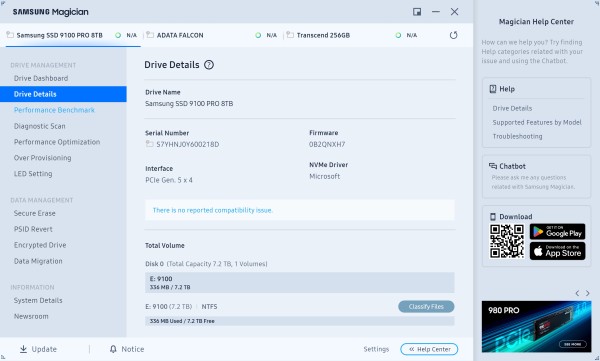Viewport: 600px width, 361px height.
Task: Click the Update download arrow icon
Action: click(x=23, y=349)
